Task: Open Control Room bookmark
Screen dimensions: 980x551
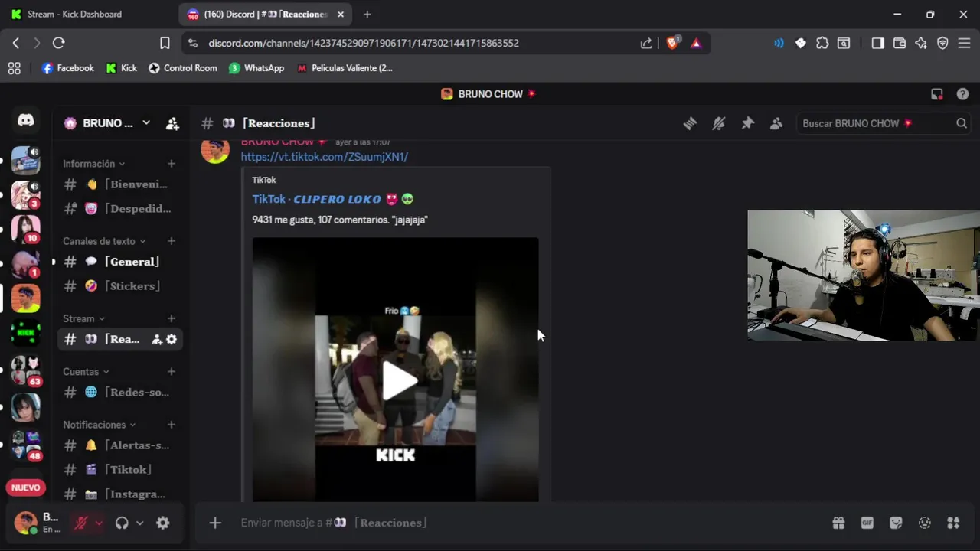Action: point(182,68)
